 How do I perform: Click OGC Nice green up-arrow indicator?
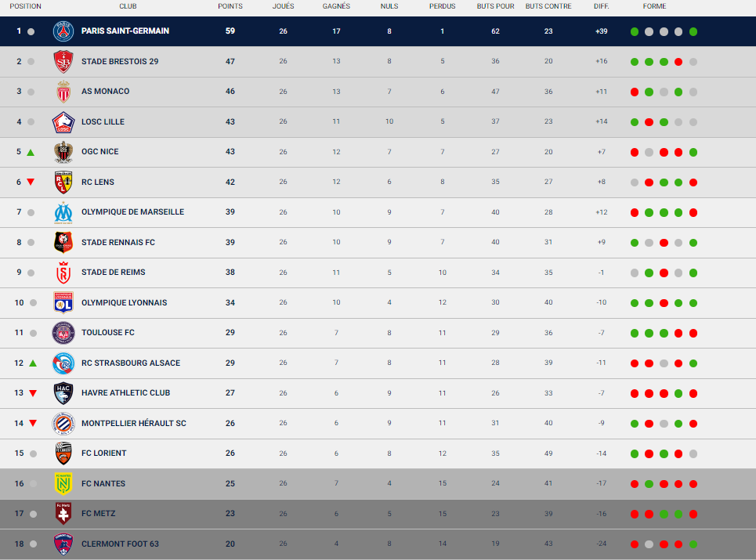(x=31, y=152)
